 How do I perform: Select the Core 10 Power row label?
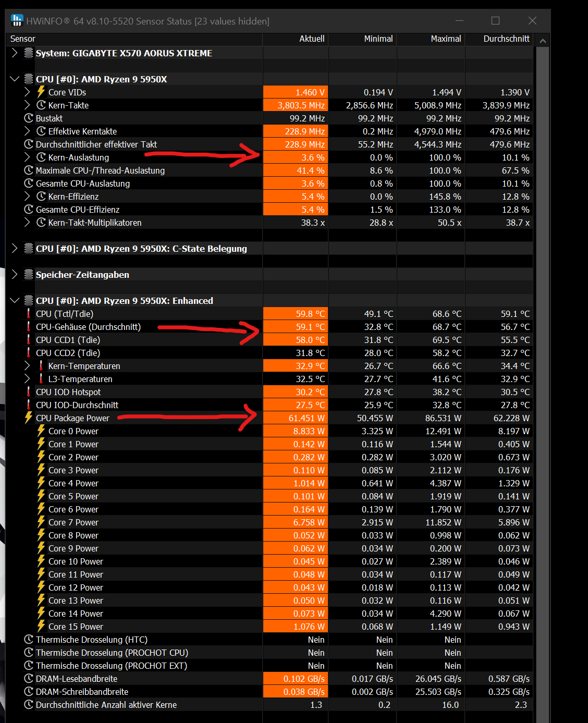pyautogui.click(x=76, y=561)
